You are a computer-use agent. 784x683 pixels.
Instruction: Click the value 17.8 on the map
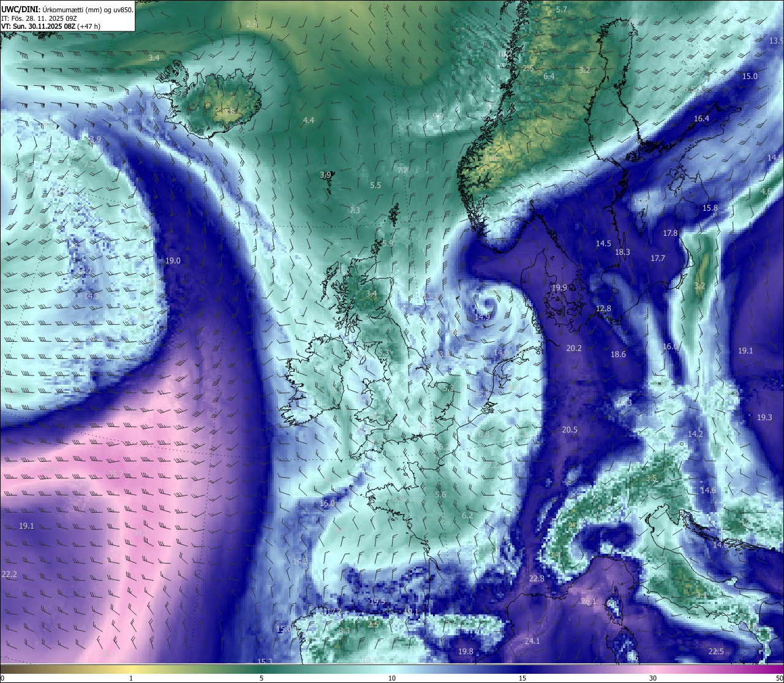pyautogui.click(x=670, y=233)
